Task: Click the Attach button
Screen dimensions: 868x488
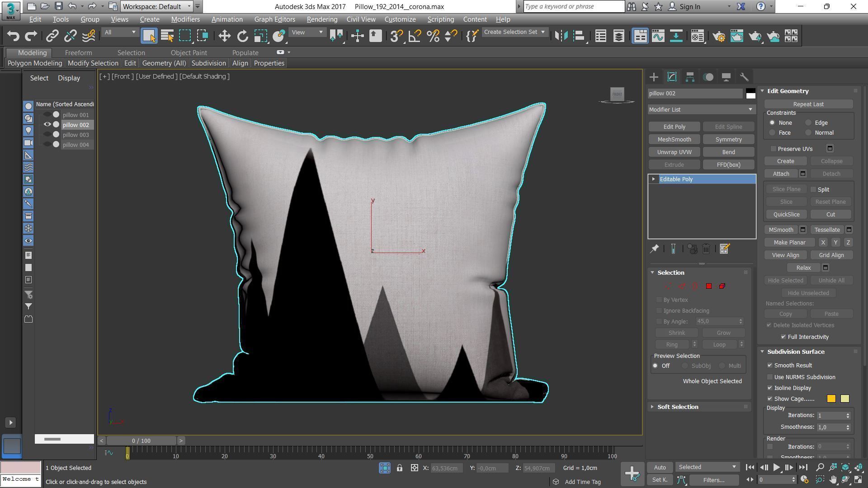Action: tap(781, 174)
